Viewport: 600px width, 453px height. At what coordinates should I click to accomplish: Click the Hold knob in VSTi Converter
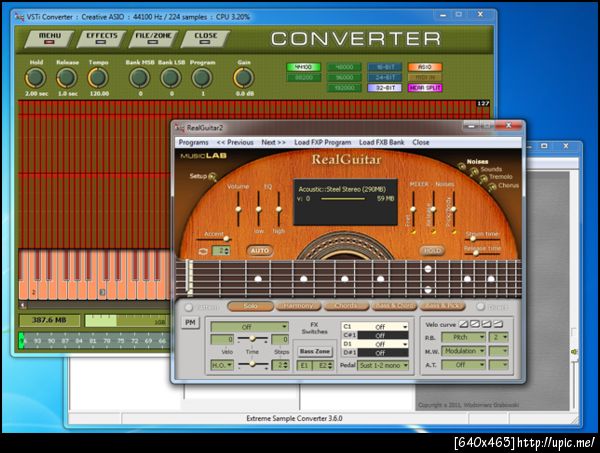point(36,78)
